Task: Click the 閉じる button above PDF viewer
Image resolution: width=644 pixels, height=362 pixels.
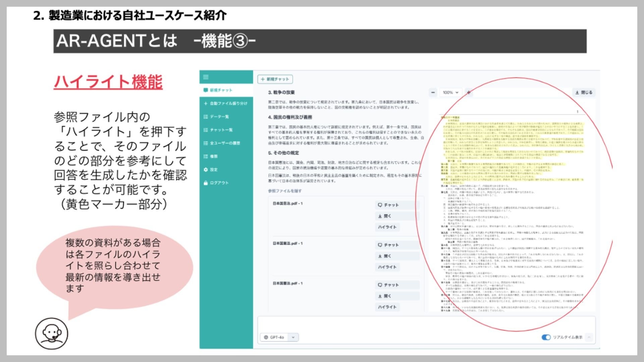Action: (x=584, y=92)
